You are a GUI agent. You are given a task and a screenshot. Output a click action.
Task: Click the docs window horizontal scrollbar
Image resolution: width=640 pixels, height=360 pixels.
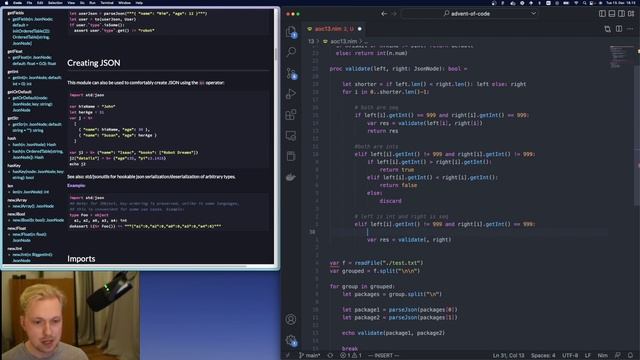pyautogui.click(x=124, y=267)
